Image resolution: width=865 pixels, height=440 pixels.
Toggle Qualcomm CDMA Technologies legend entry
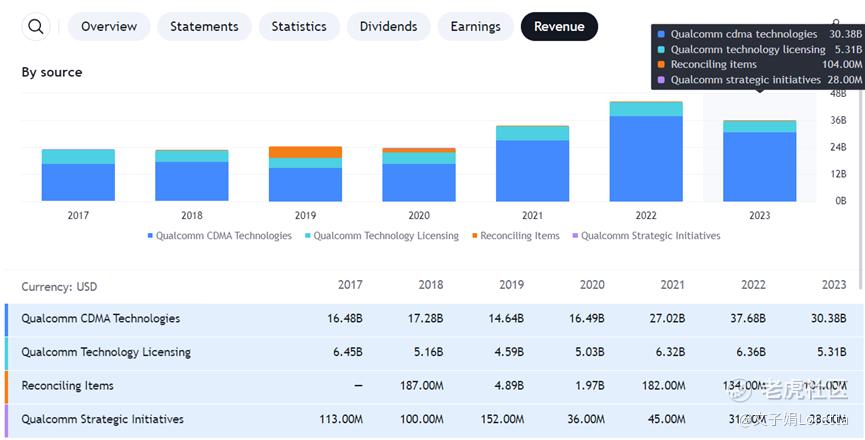coord(220,235)
